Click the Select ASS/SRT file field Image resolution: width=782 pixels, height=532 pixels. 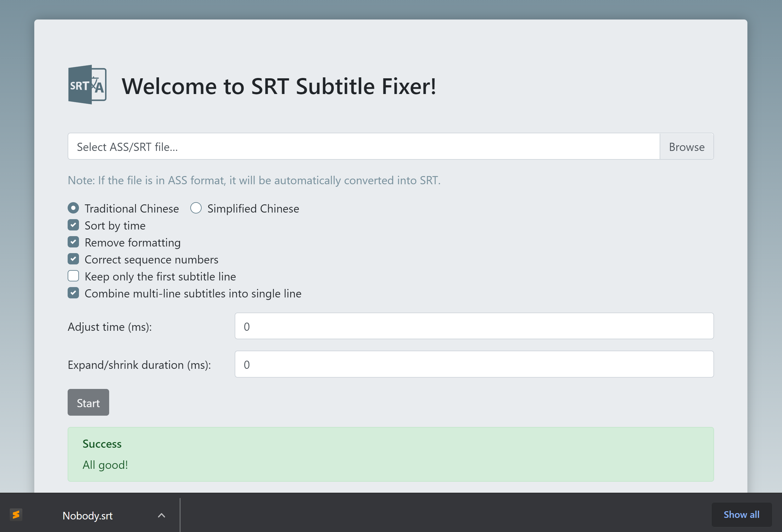click(364, 147)
